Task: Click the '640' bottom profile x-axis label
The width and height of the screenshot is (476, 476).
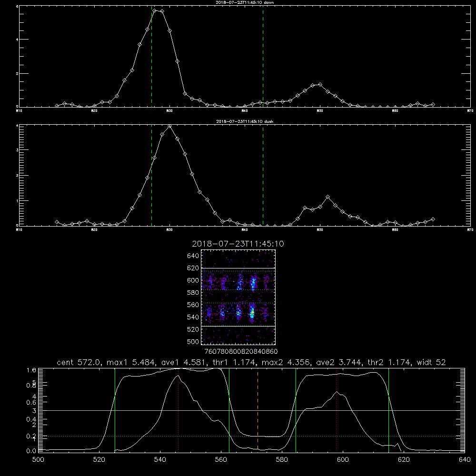Action: [x=465, y=460]
